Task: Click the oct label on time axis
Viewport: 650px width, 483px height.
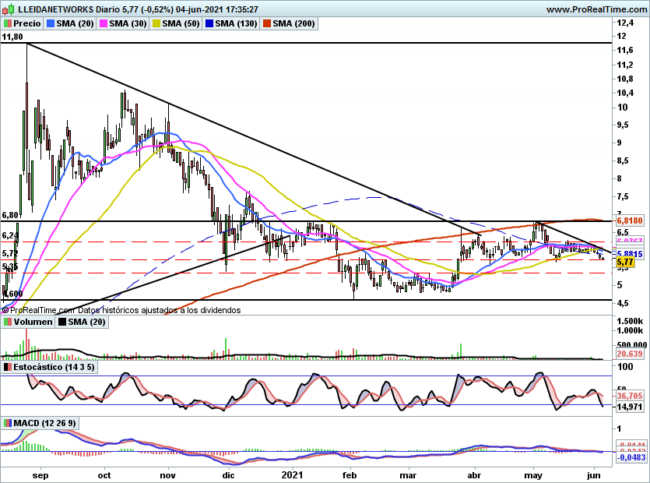Action: pos(104,475)
